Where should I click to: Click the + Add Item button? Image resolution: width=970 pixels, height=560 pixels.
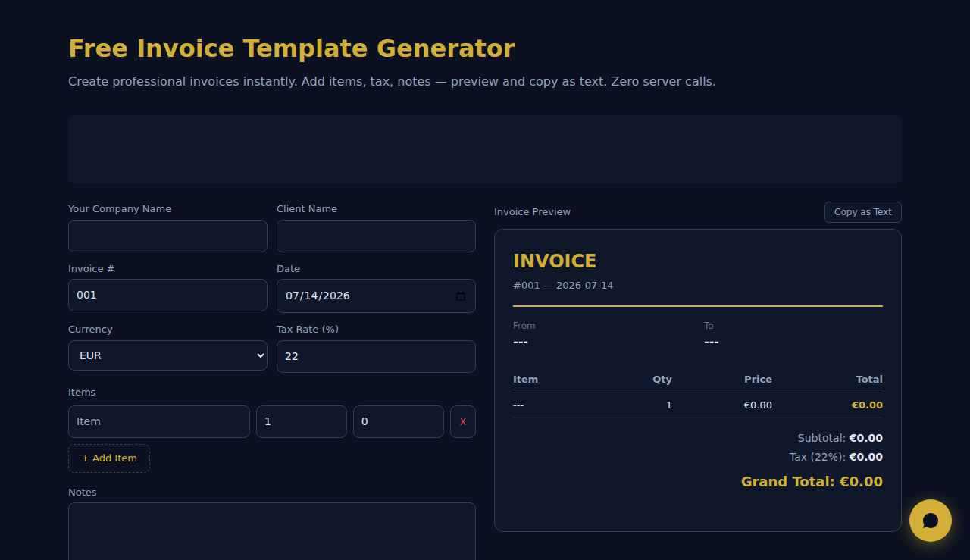pyautogui.click(x=109, y=458)
